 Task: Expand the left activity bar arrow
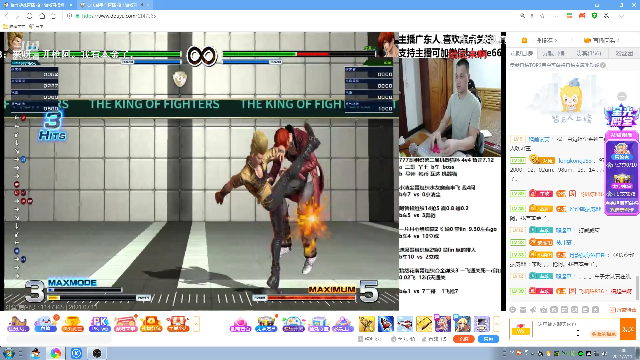pos(196,324)
